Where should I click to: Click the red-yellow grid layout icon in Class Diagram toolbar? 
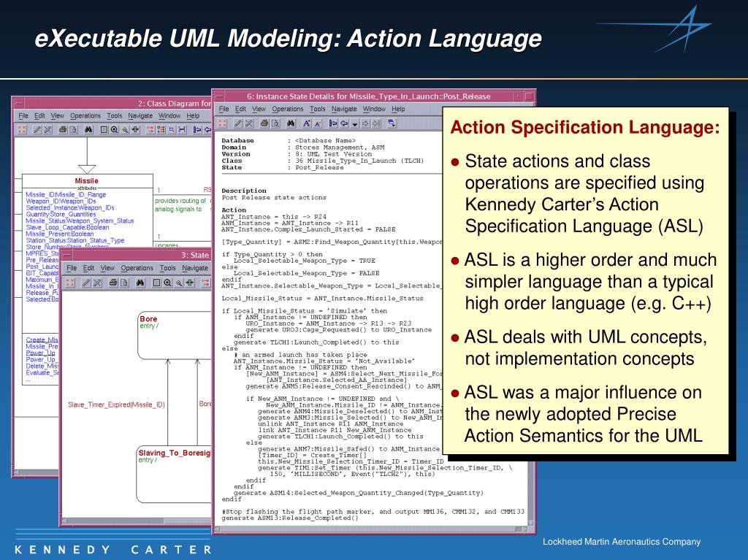(161, 129)
